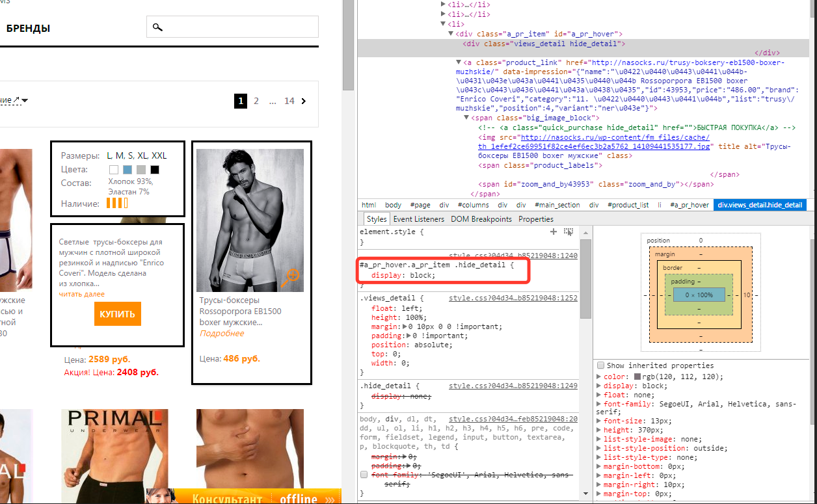Open the DOM Breakpoints tab

coord(481,219)
